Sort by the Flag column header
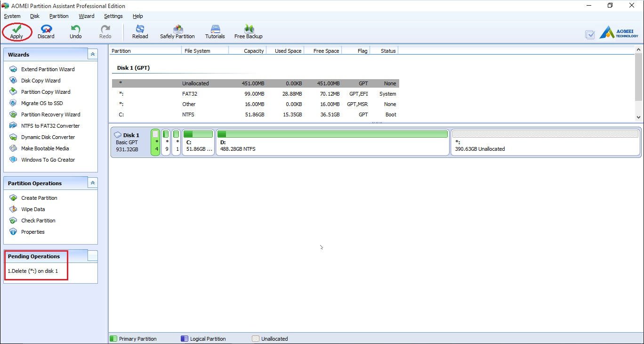The width and height of the screenshot is (644, 344). click(356, 51)
